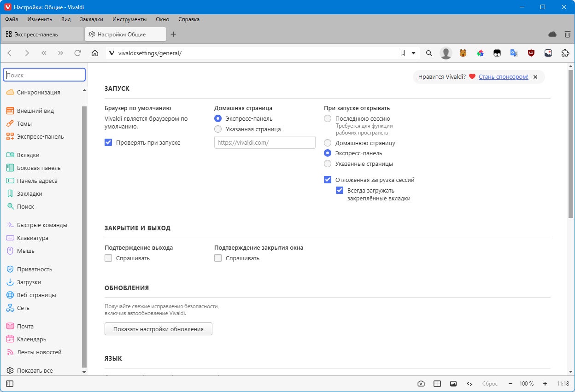Open the Закладки menu
The width and height of the screenshot is (575, 392).
pyautogui.click(x=91, y=19)
